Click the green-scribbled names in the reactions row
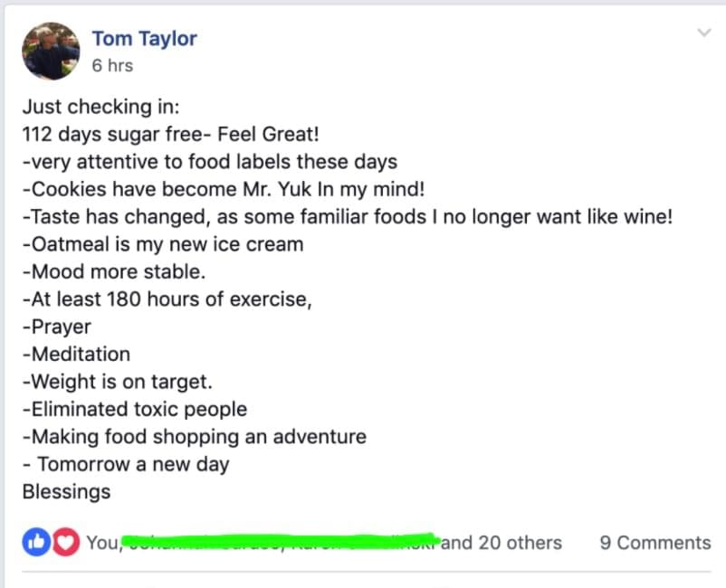This screenshot has width=726, height=588. (280, 542)
